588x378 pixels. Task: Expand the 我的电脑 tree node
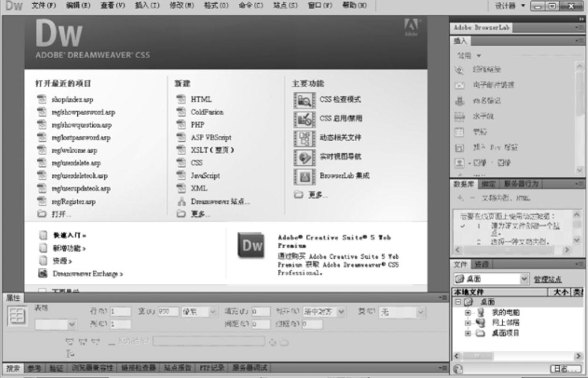pyautogui.click(x=468, y=312)
